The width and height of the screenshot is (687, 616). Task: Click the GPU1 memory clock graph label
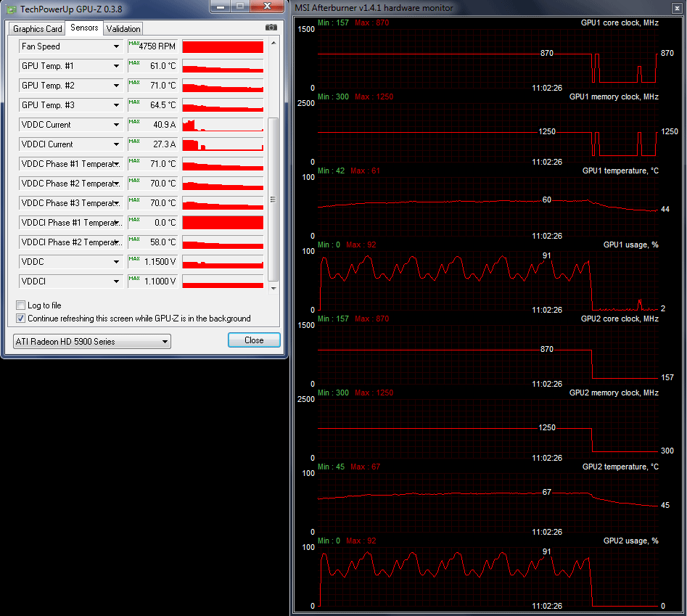(x=614, y=96)
